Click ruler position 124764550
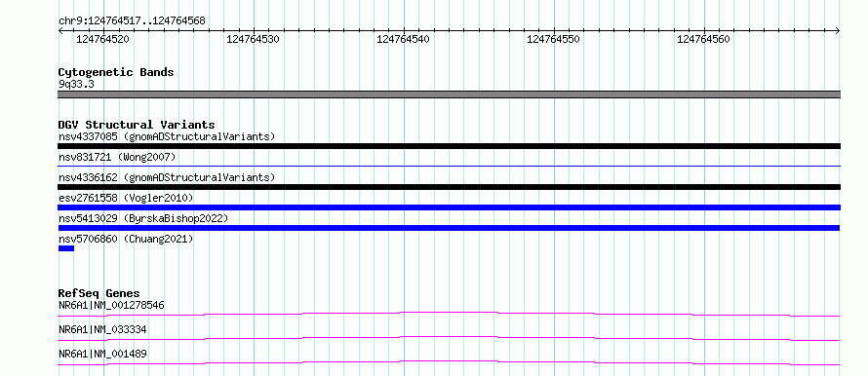Screen dimensions: 868x376 point(553,39)
